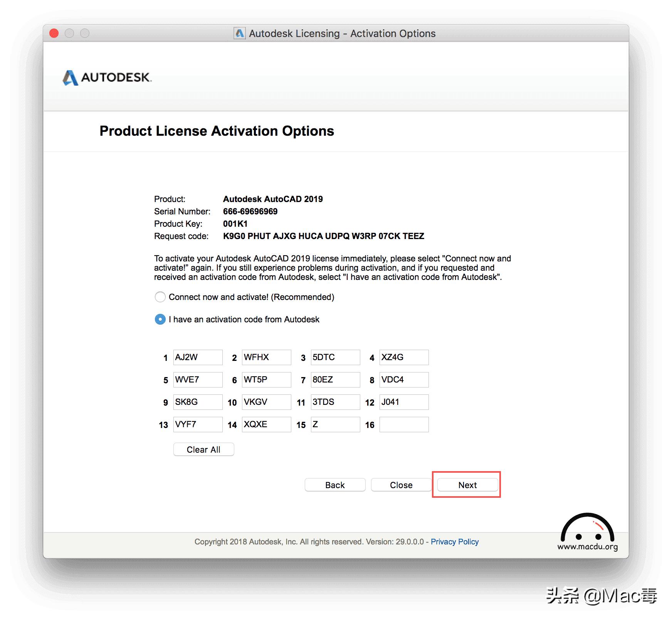672x620 pixels.
Task: Click activation code field 6 containing WT5P
Action: click(x=266, y=380)
